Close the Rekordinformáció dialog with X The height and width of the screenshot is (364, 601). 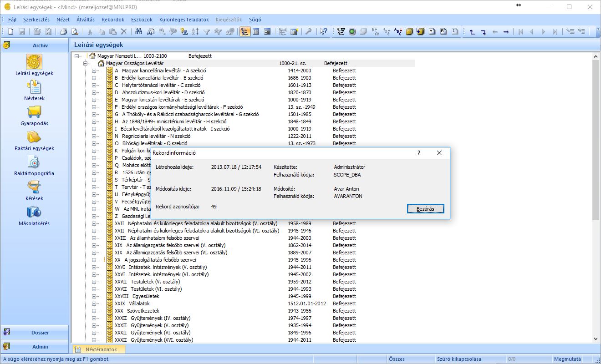(439, 153)
